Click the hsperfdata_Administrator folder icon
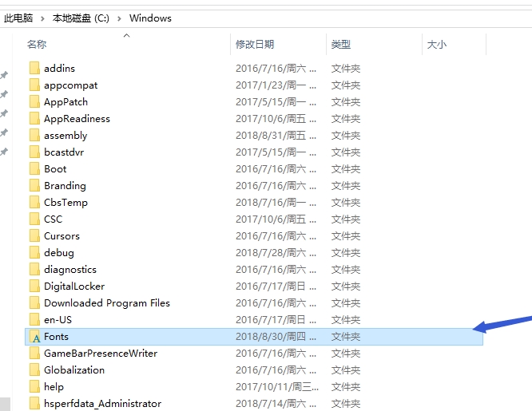This screenshot has width=532, height=411. point(34,403)
